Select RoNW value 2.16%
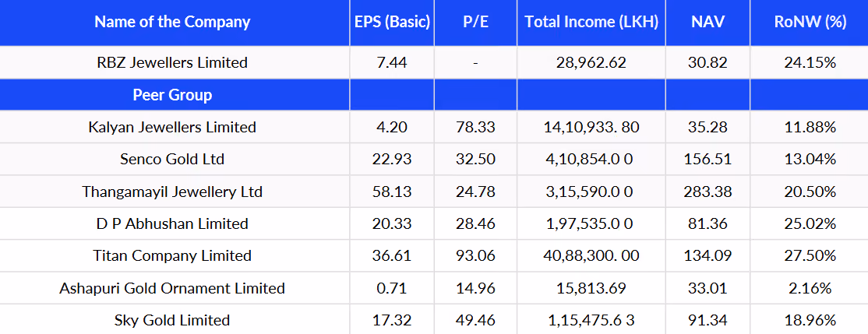The height and width of the screenshot is (334, 868). tap(810, 289)
